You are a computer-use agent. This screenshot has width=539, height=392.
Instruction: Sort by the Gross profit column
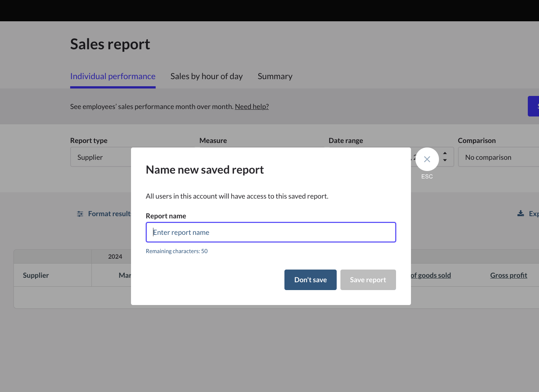tap(508, 276)
